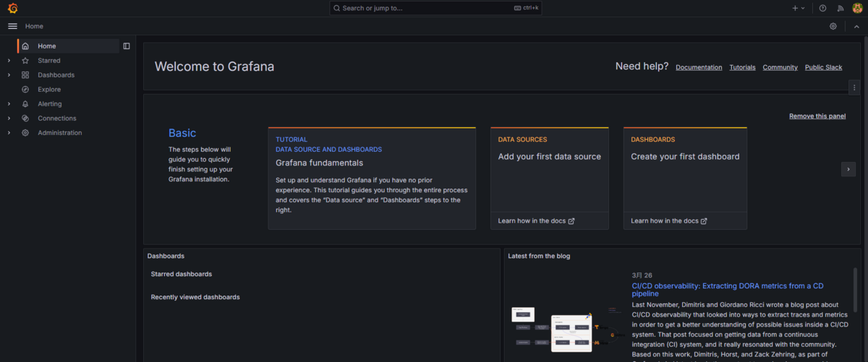Click the Dashboards grid icon

pyautogui.click(x=25, y=75)
